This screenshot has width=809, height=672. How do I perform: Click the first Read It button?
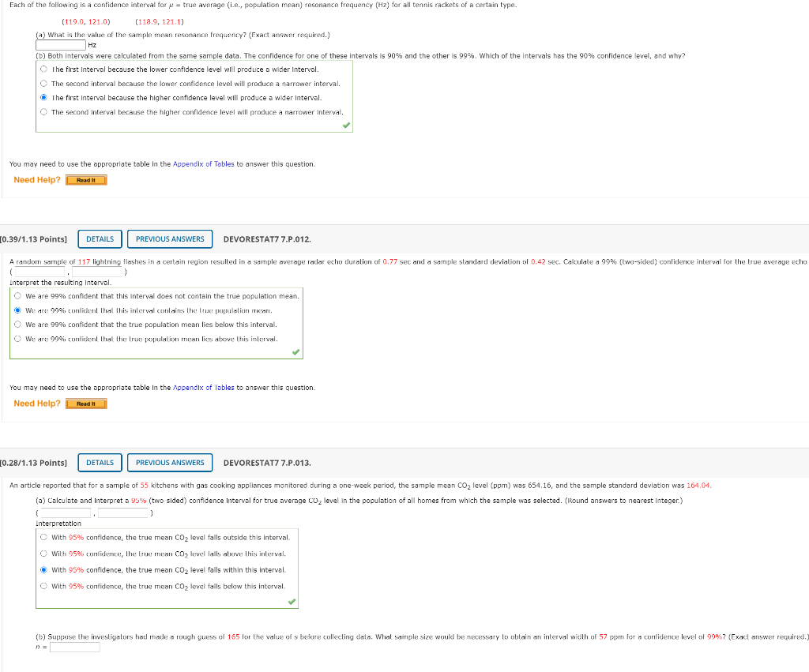86,180
